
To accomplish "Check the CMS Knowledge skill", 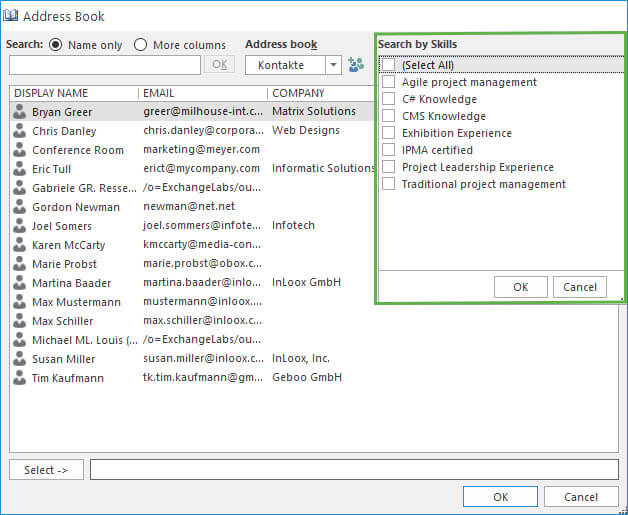I will tap(388, 116).
